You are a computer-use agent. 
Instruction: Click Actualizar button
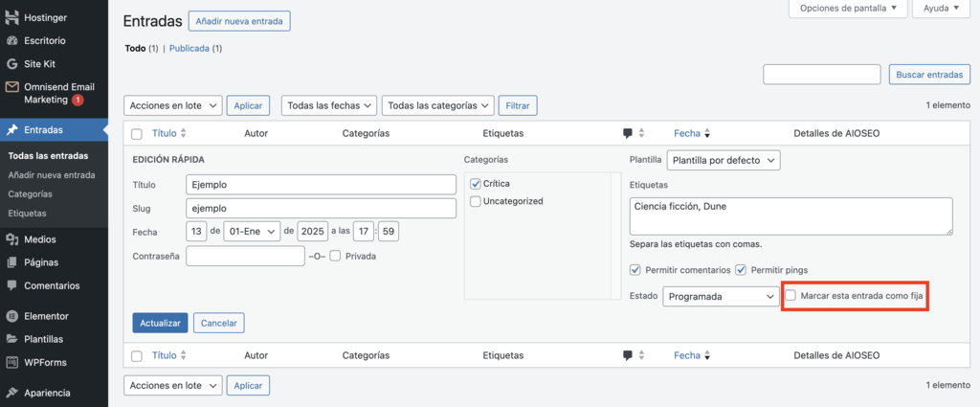click(x=160, y=324)
